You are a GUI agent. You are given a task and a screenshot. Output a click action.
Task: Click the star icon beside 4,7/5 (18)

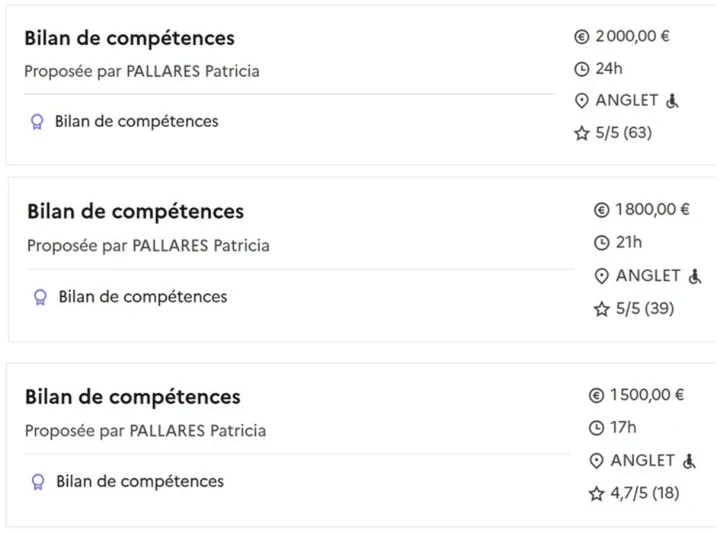pyautogui.click(x=597, y=493)
